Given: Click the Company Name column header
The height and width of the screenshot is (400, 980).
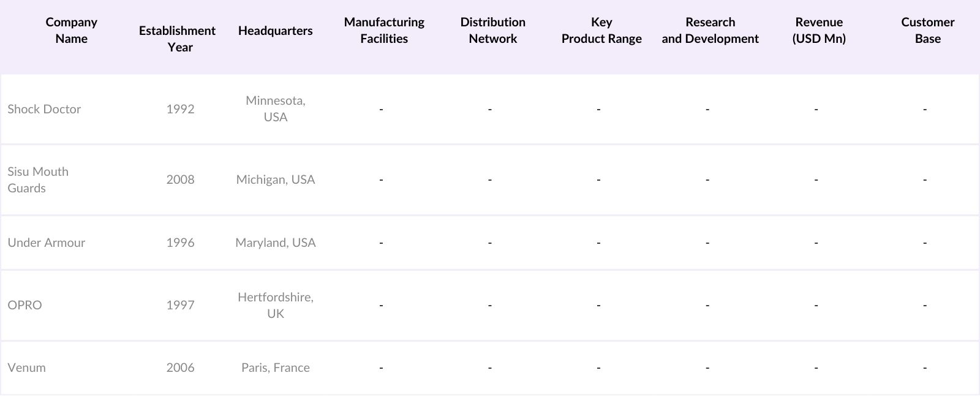Looking at the screenshot, I should (71, 31).
